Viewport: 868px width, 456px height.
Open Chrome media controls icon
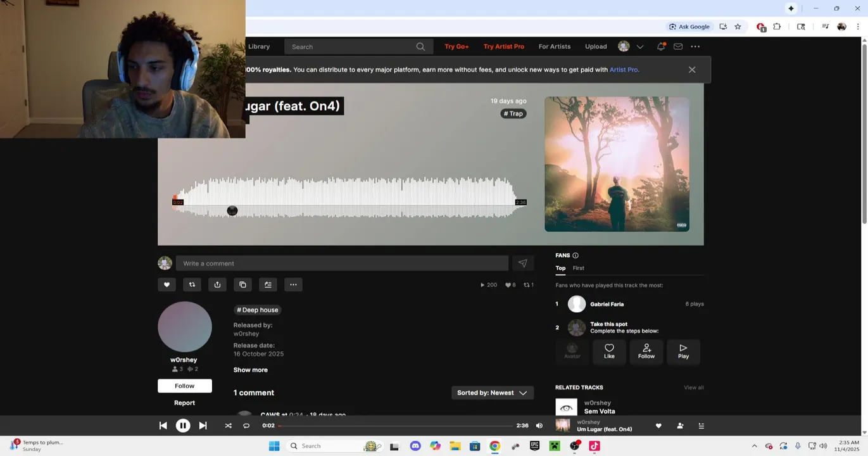(x=825, y=27)
